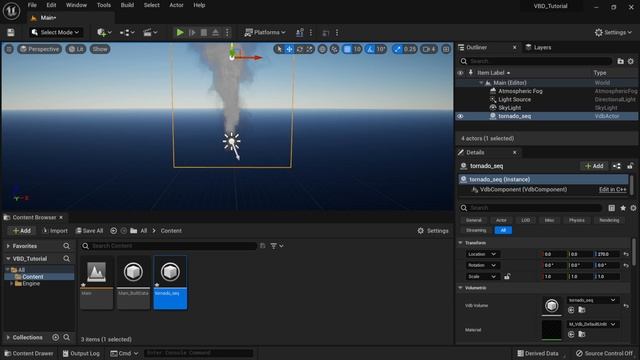Click the Material thumbnail swatch
The width and height of the screenshot is (640, 360).
[x=551, y=330]
